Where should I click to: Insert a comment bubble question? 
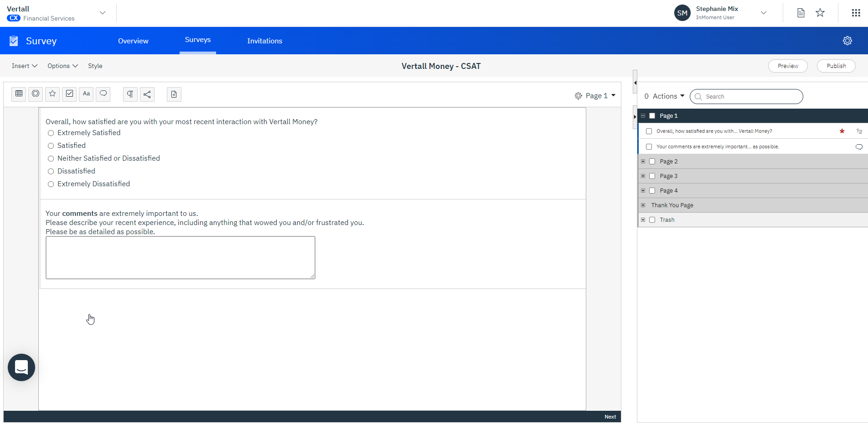[x=103, y=94]
